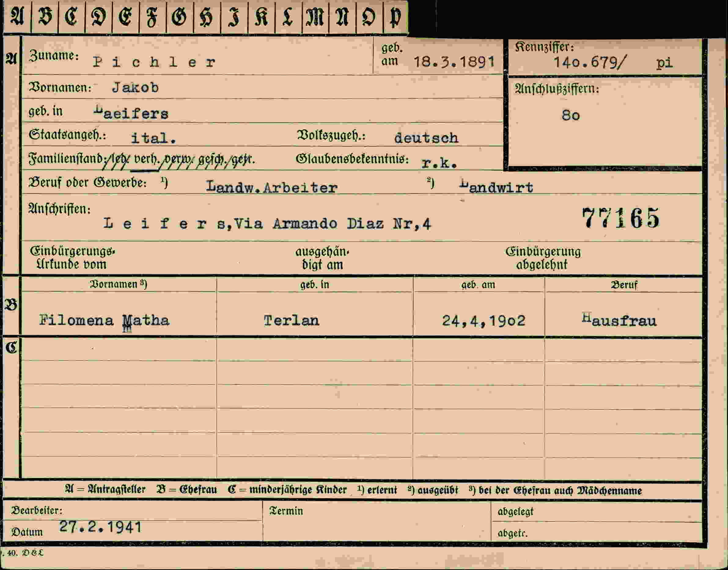This screenshot has height=570, width=728.
Task: Click the birthplace 'Laeifers'
Action: [131, 113]
